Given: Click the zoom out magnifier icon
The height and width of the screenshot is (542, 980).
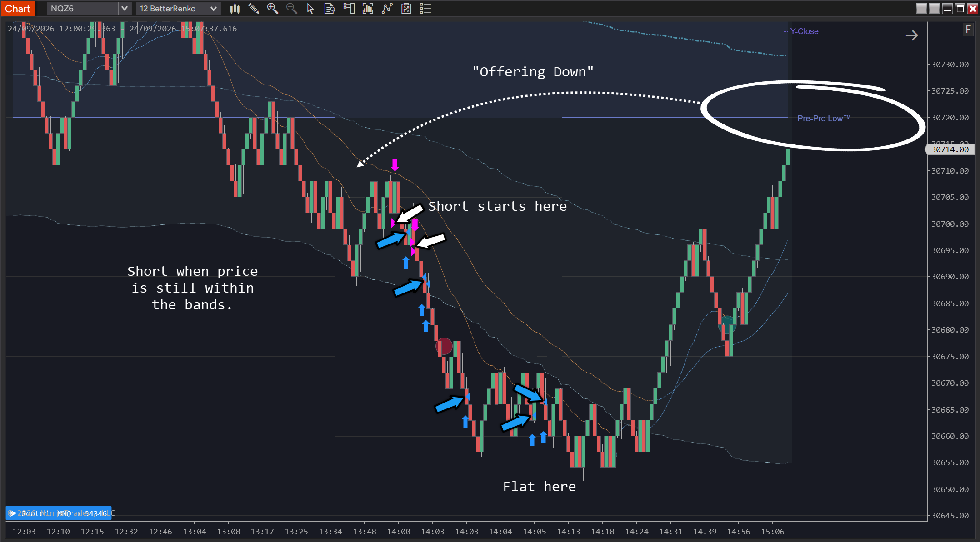Looking at the screenshot, I should tap(291, 9).
